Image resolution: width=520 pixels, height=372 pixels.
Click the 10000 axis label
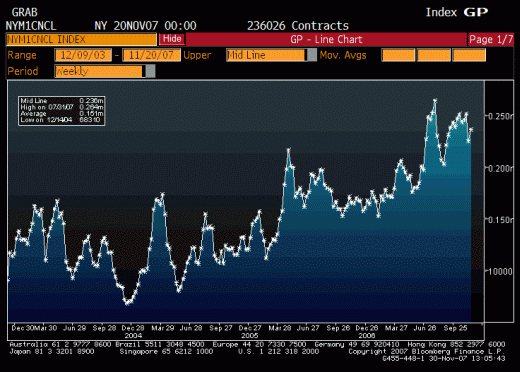pos(500,272)
